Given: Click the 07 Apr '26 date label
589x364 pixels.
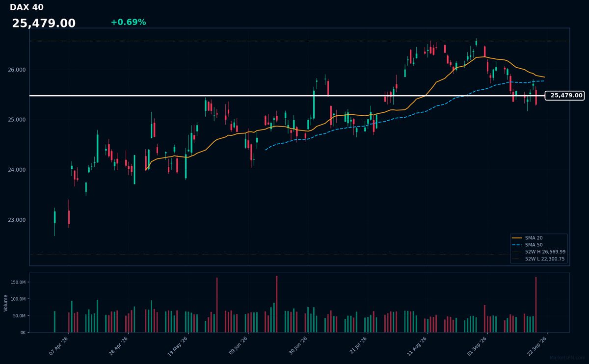Looking at the screenshot, I should point(59,346).
